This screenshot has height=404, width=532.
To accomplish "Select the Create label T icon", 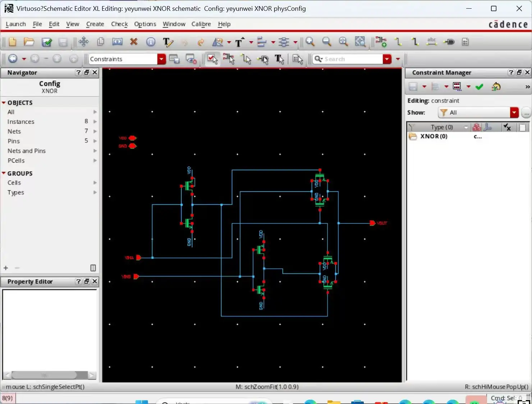I will (x=239, y=42).
